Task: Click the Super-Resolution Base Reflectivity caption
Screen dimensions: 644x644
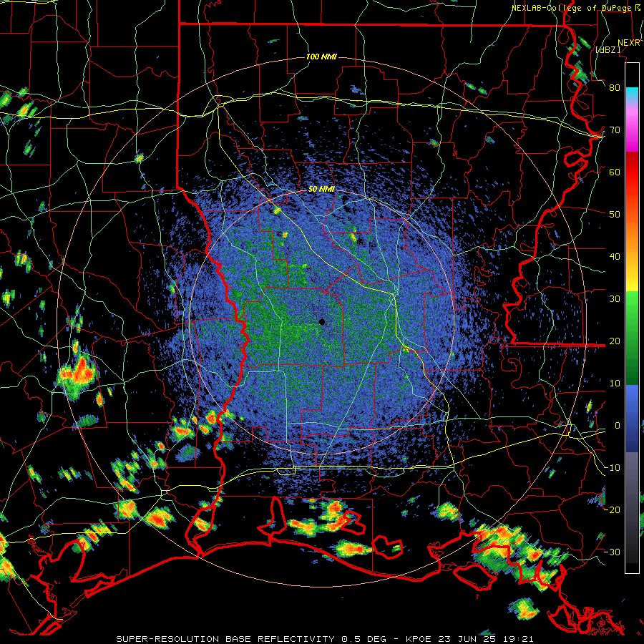Action: click(325, 639)
